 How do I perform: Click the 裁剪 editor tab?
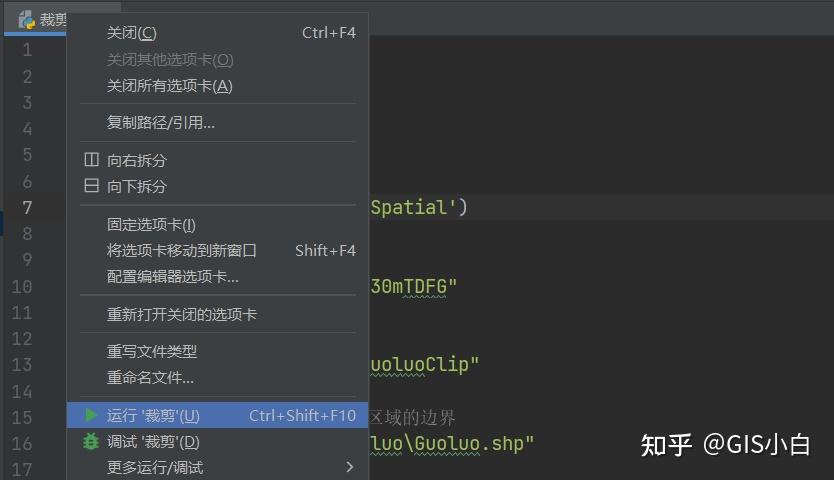(x=50, y=19)
